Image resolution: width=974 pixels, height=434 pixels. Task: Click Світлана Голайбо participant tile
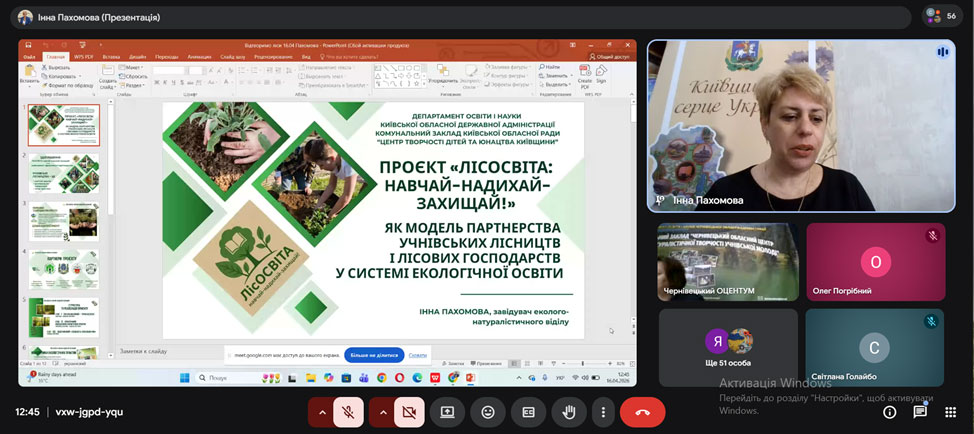tap(875, 347)
